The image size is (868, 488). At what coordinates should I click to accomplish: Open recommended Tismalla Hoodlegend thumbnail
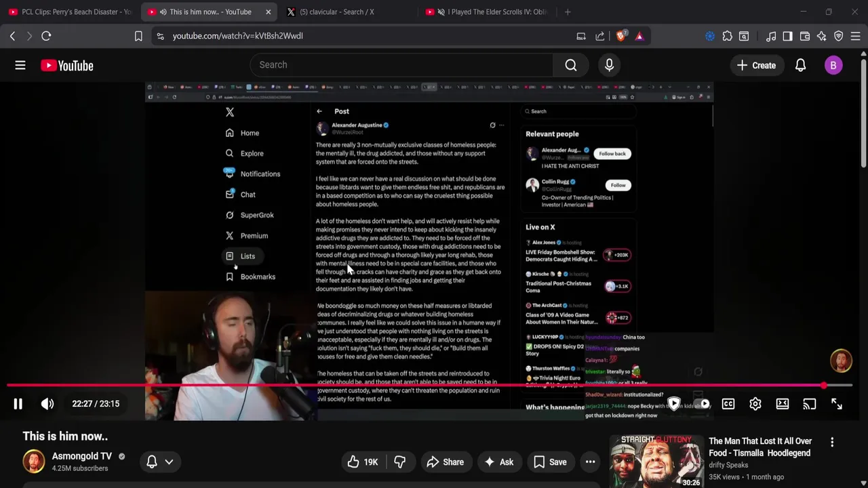pyautogui.click(x=656, y=461)
